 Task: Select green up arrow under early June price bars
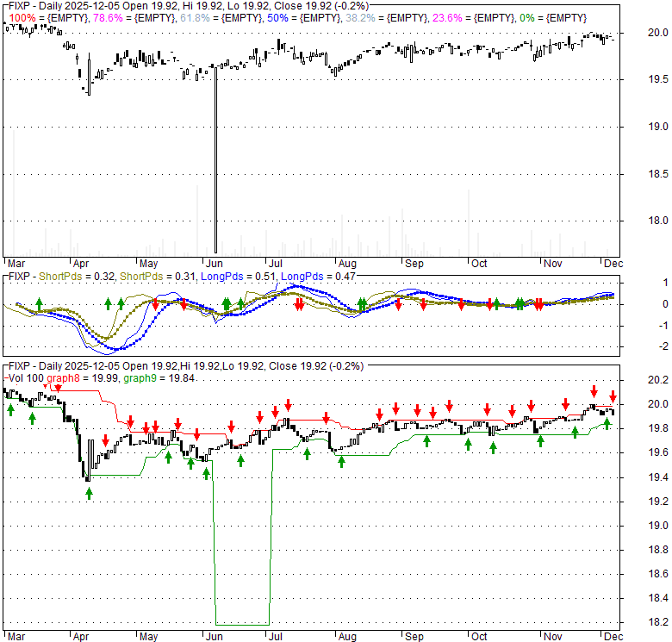pyautogui.click(x=207, y=471)
